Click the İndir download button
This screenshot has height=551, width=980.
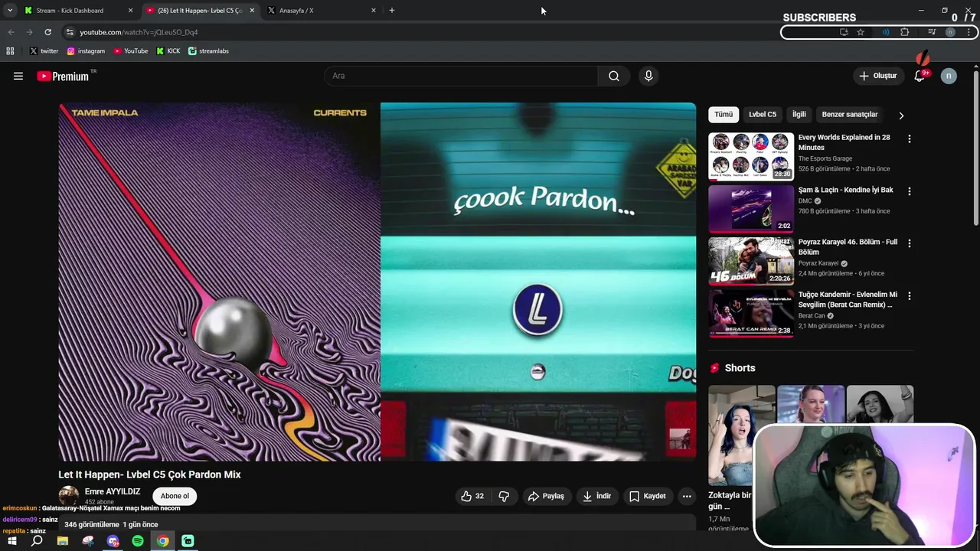tap(596, 496)
